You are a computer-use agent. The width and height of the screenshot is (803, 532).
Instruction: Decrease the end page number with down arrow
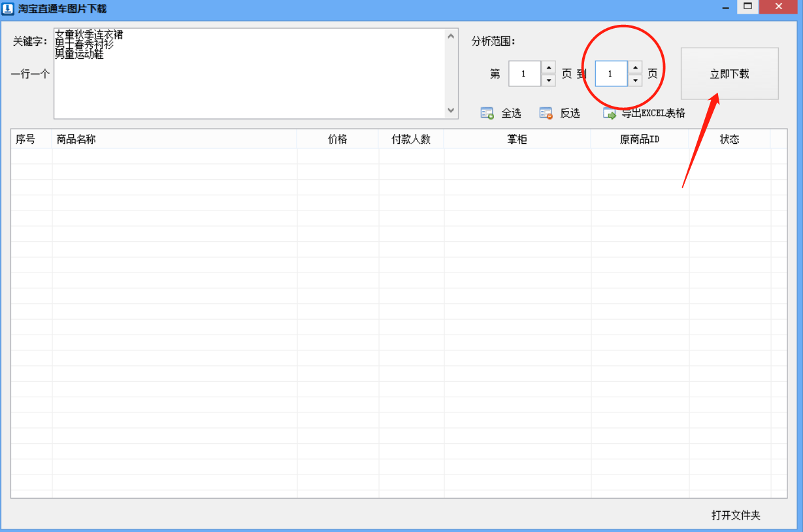click(634, 80)
